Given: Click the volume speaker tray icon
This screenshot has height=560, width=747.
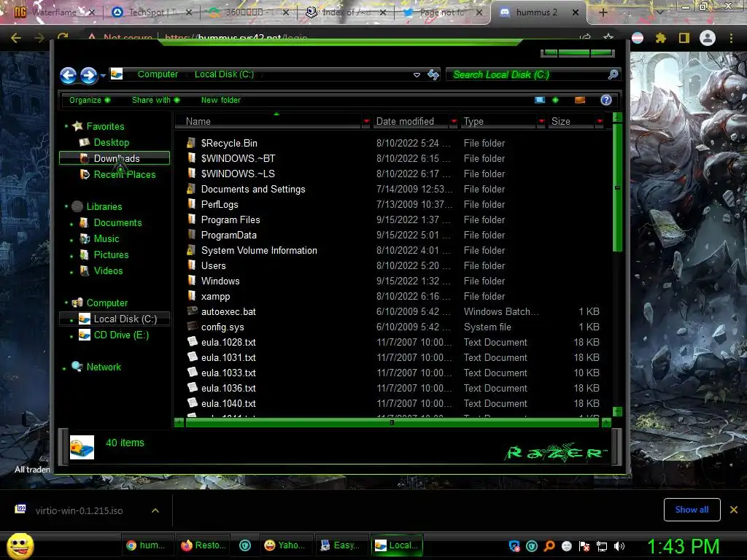Looking at the screenshot, I should click(619, 546).
